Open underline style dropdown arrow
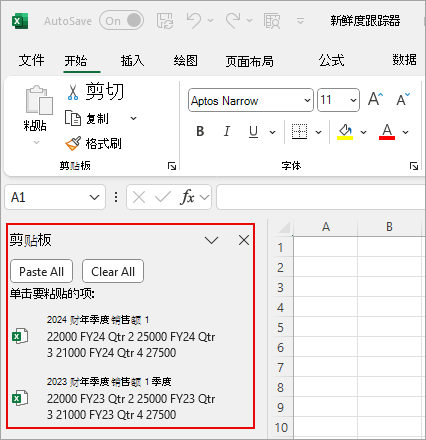Screen dimensions: 426x440 click(272, 132)
